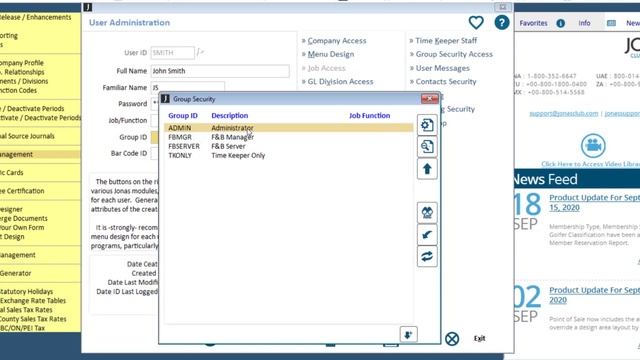This screenshot has height=360, width=640.
Task: Open the second Product Update news link dated 02 SEP
Action: [x=594, y=295]
